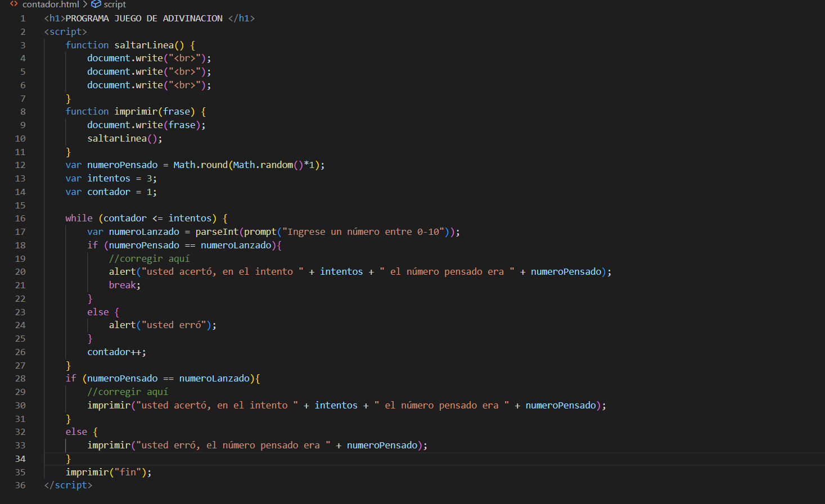The image size is (825, 504).
Task: Click the opening <script> tag on line 2
Action: [x=66, y=32]
